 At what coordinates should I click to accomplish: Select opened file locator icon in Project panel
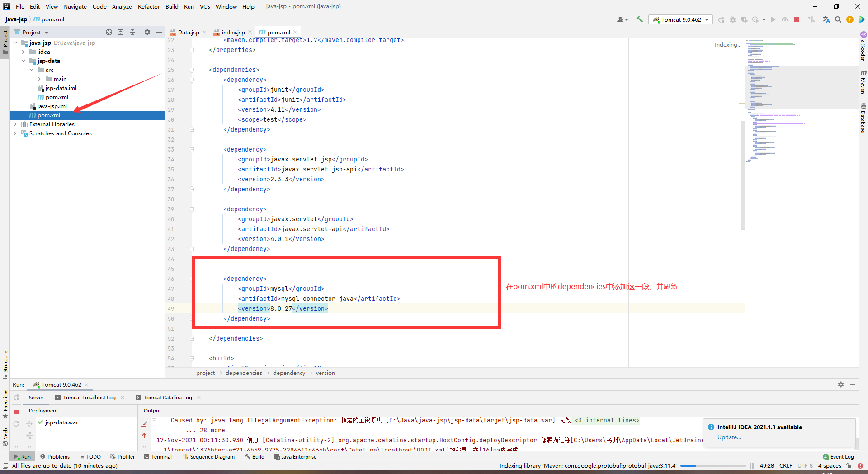point(109,32)
